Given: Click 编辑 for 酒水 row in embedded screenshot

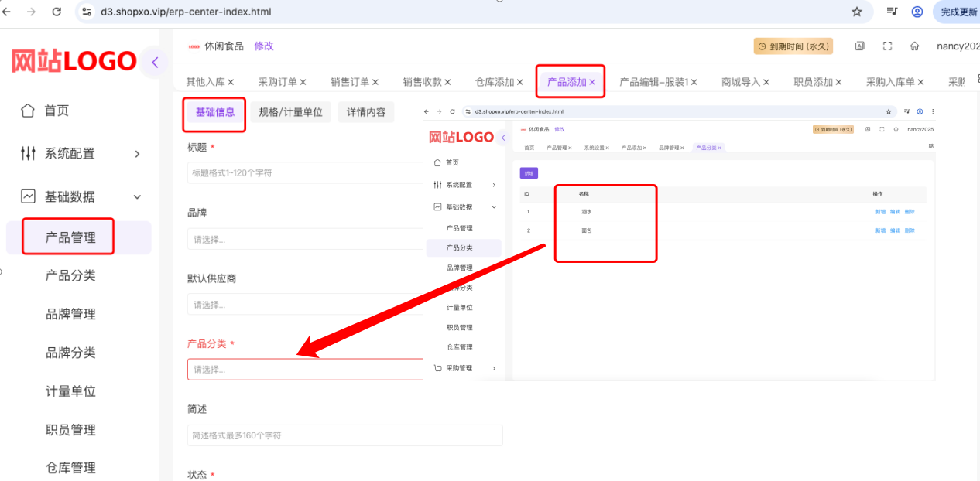Looking at the screenshot, I should tap(895, 211).
